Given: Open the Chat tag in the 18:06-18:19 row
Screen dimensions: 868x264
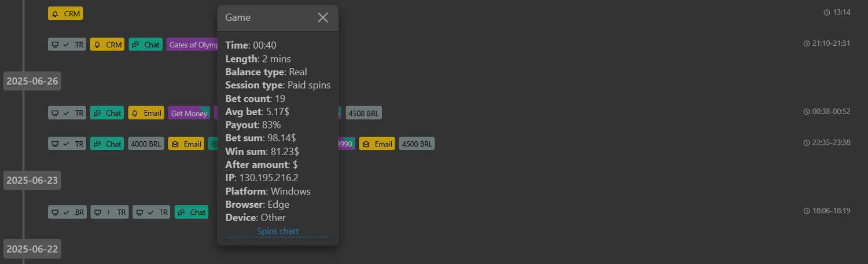Looking at the screenshot, I should click(191, 212).
